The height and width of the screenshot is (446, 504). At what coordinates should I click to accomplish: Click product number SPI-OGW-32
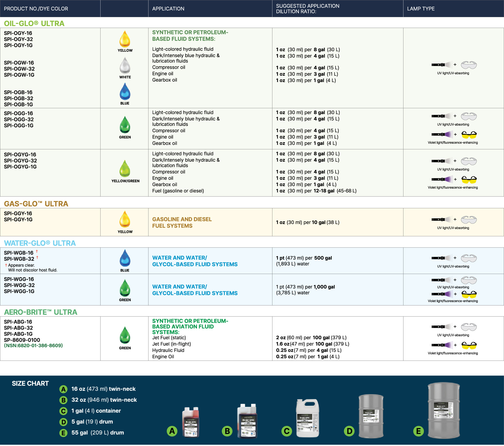point(19,69)
